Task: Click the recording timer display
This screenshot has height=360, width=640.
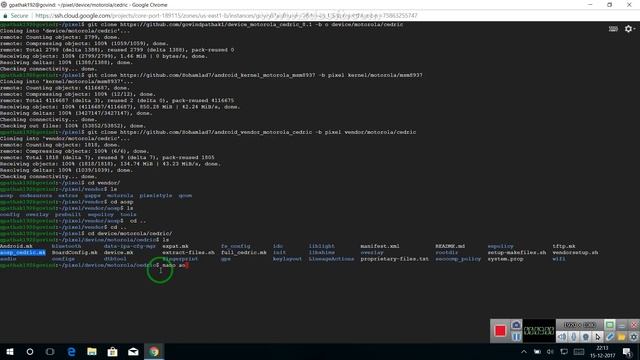Action: pyautogui.click(x=539, y=331)
